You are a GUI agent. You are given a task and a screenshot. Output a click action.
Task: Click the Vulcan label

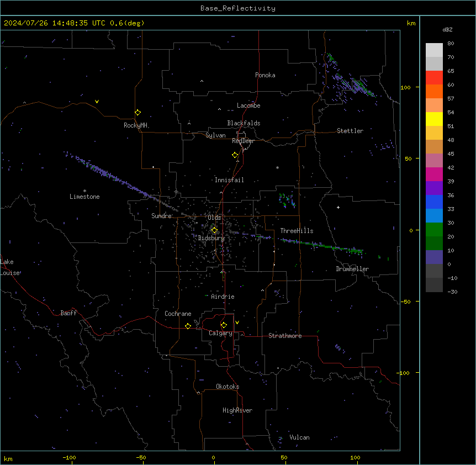click(x=299, y=437)
